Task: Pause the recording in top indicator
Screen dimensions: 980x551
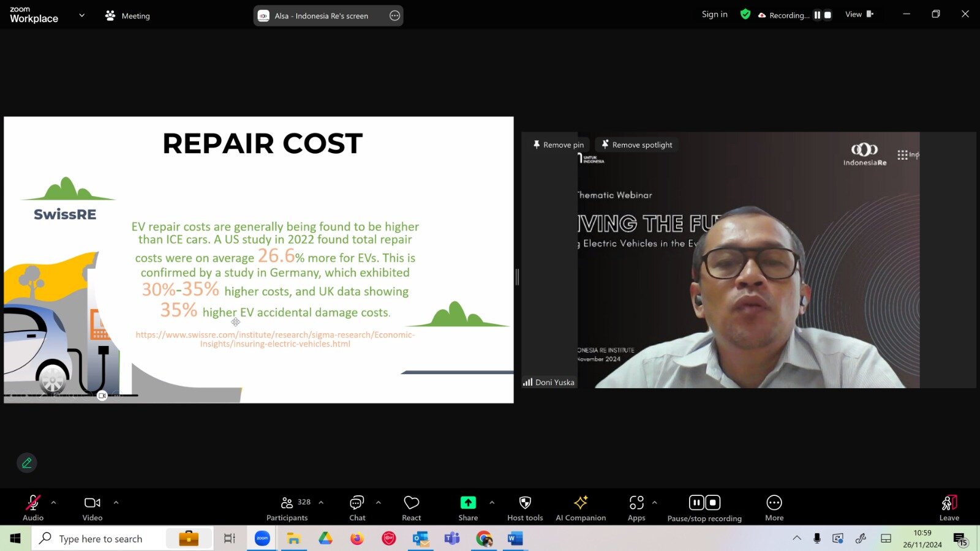Action: pos(817,15)
